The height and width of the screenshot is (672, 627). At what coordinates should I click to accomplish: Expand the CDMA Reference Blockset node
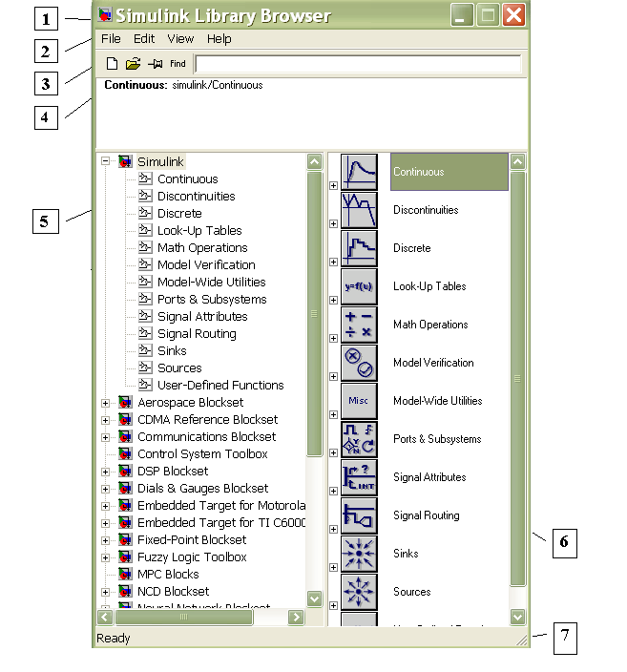[105, 420]
